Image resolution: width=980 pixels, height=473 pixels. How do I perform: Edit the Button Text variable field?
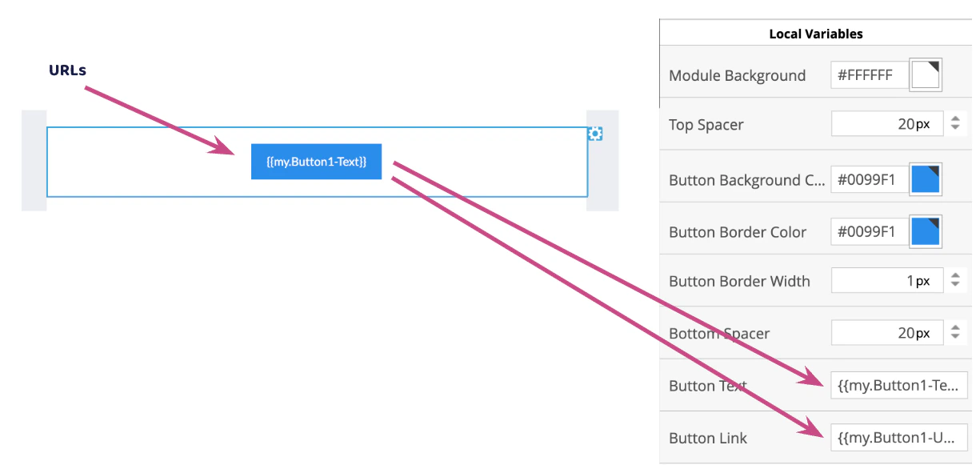(x=898, y=385)
